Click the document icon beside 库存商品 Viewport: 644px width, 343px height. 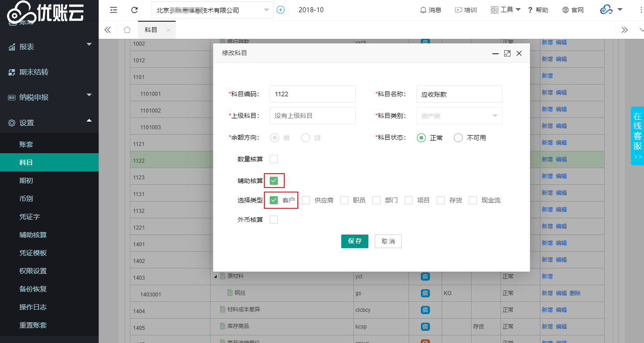click(x=222, y=326)
